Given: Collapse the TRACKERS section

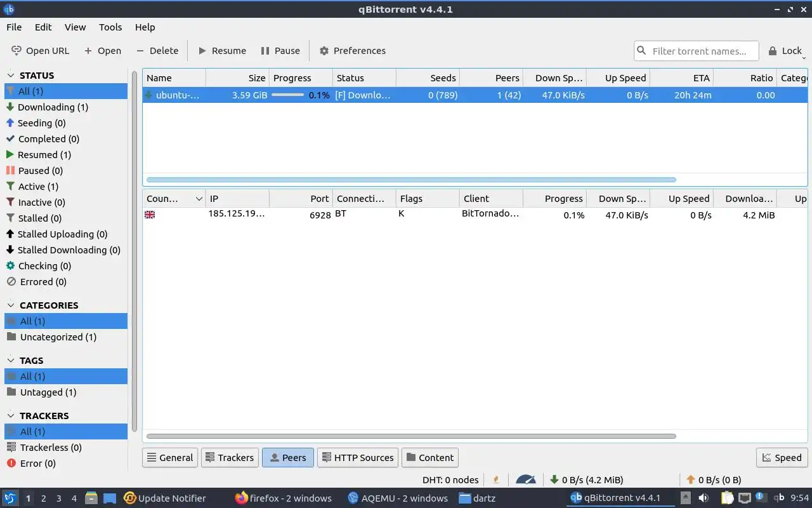Looking at the screenshot, I should [11, 415].
